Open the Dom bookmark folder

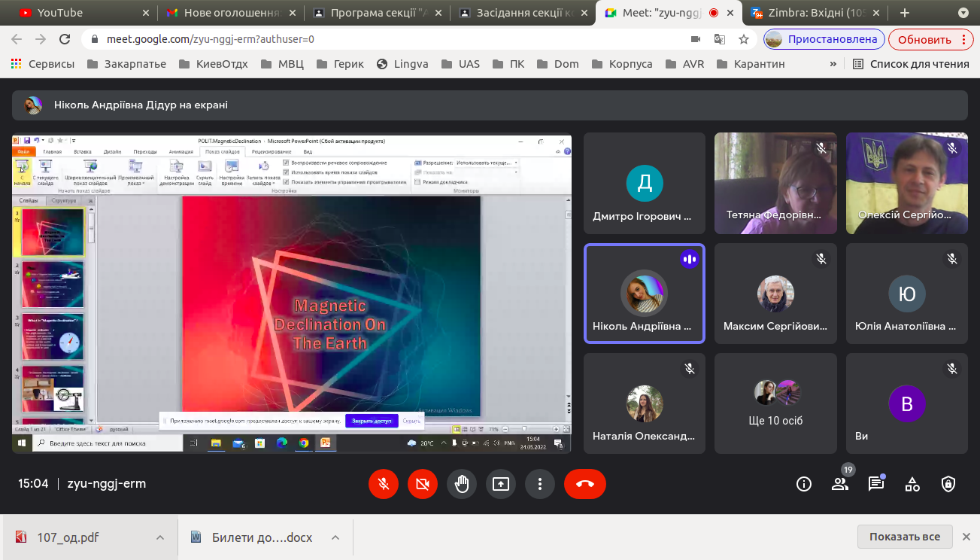point(557,64)
